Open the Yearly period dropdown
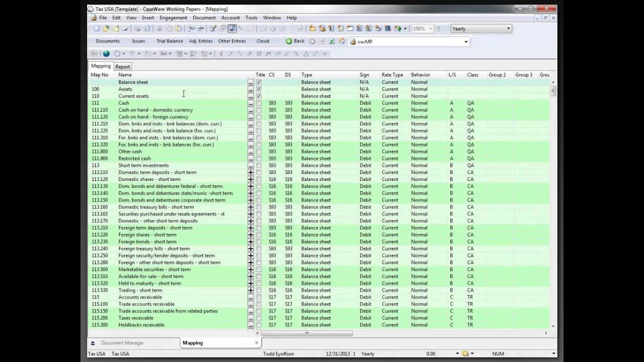The image size is (644, 362). tap(508, 29)
